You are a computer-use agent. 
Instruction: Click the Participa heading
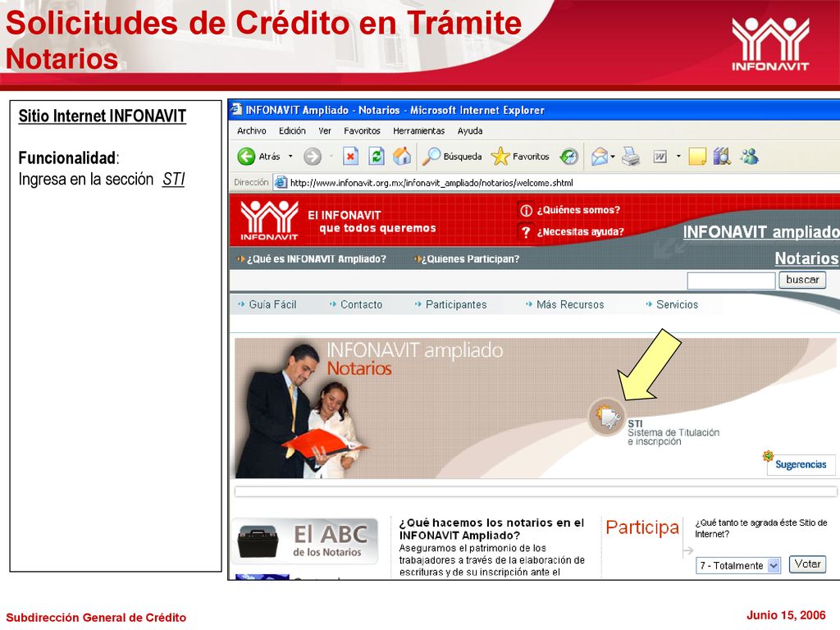642,527
